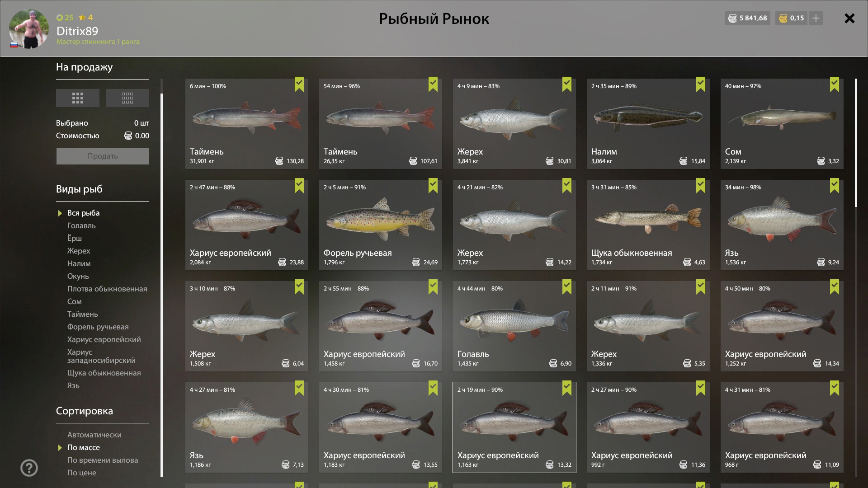Click the gold coins balance 0,15
The width and height of the screenshot is (868, 488).
click(792, 18)
